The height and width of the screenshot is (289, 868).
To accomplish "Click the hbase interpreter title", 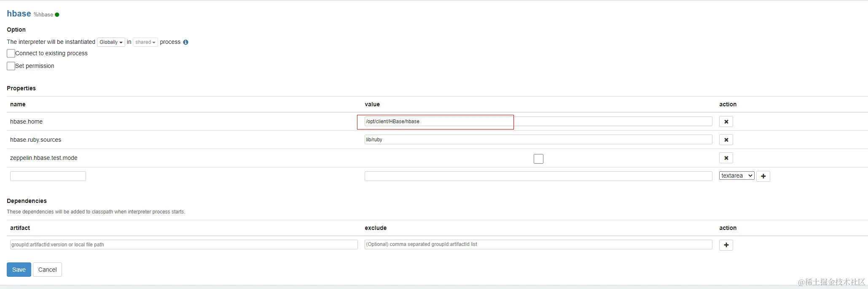I will click(19, 14).
